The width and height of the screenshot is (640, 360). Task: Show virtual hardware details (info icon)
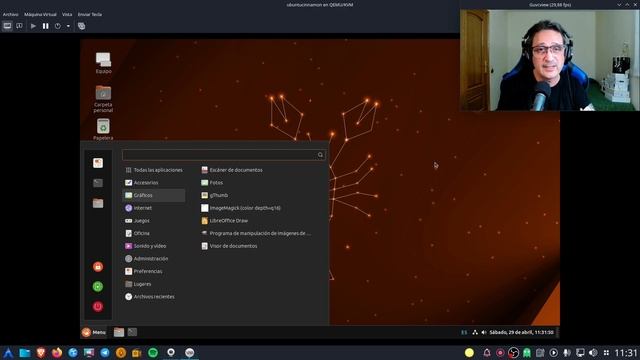[19, 26]
